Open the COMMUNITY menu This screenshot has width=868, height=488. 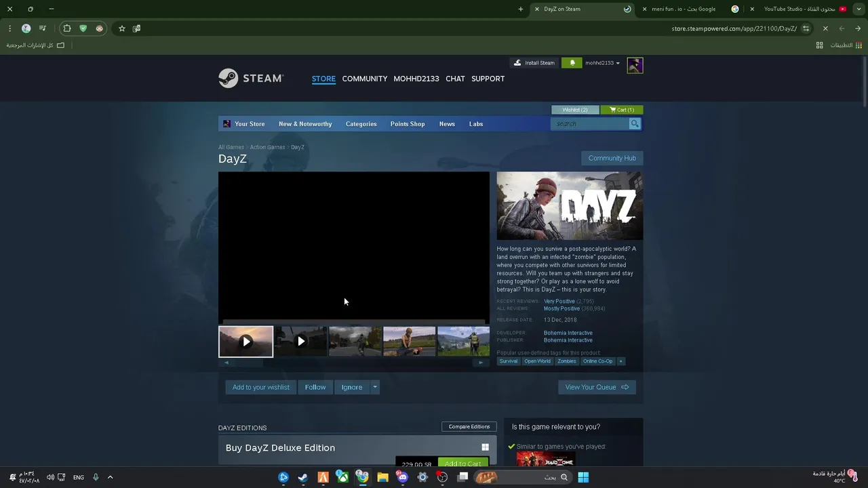[365, 79]
